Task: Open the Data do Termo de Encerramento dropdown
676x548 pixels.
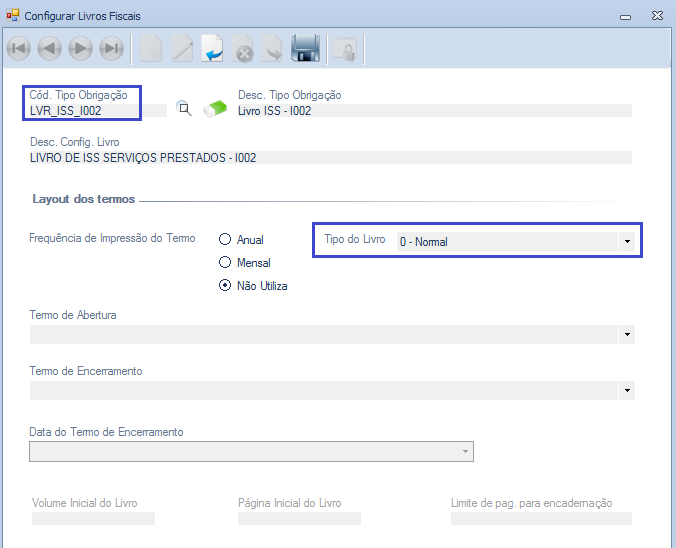Action: pos(465,451)
